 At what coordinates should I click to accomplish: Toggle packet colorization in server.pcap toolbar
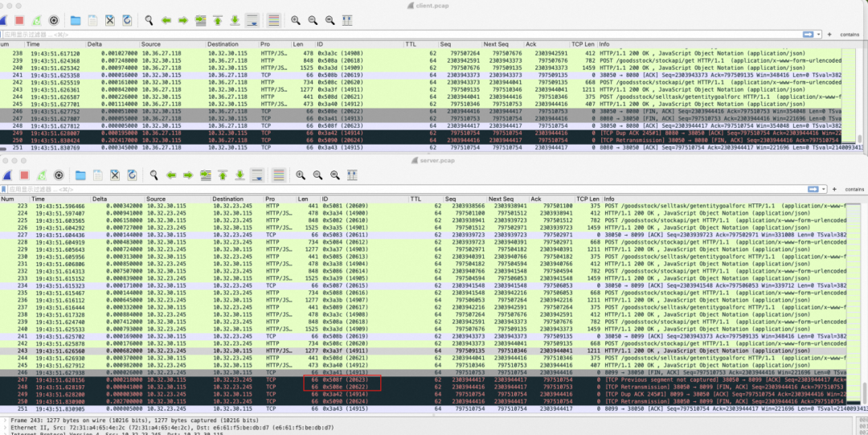(x=278, y=175)
